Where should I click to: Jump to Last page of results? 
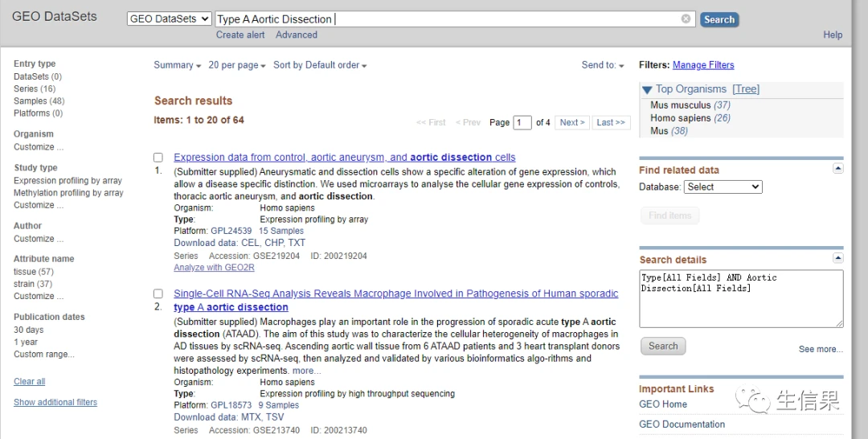click(x=611, y=122)
